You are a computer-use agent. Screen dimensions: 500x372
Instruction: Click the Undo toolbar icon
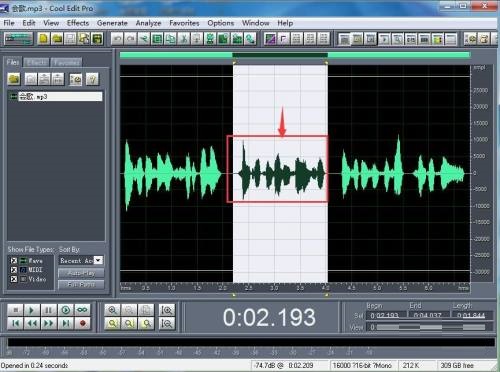[x=117, y=39]
